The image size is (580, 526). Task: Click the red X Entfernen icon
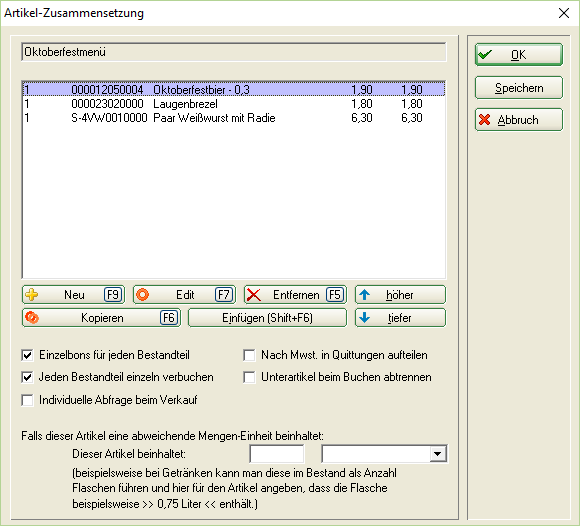pos(254,295)
